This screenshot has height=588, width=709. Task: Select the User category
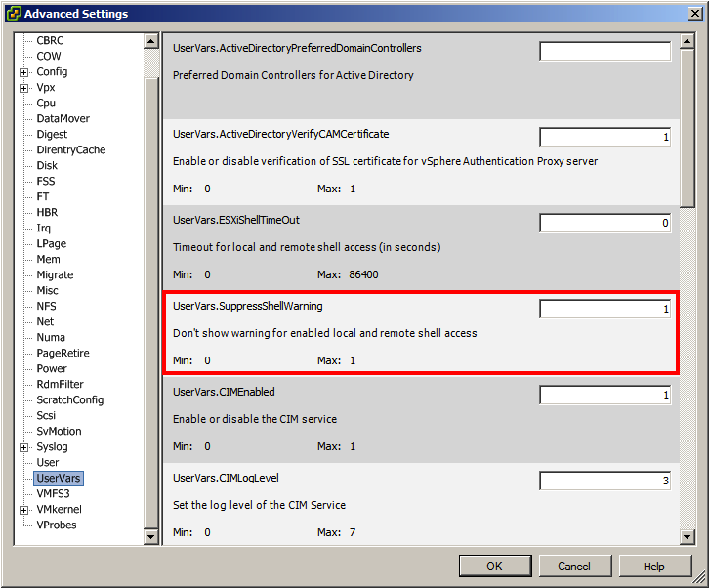click(x=48, y=462)
